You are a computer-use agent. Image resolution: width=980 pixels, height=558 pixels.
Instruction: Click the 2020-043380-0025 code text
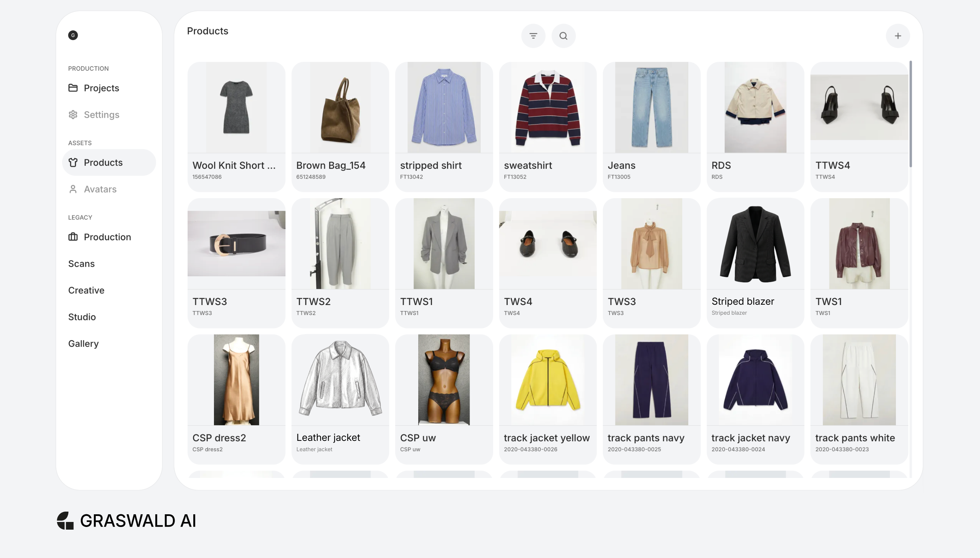[634, 449]
